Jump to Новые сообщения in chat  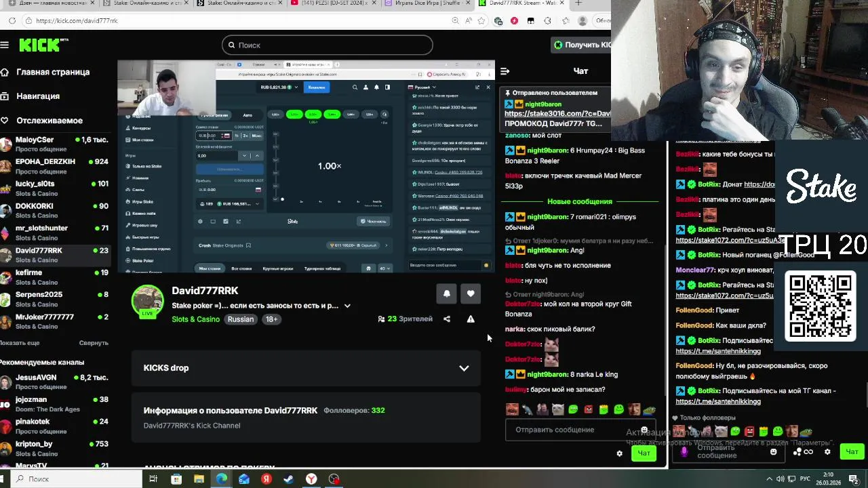click(580, 201)
